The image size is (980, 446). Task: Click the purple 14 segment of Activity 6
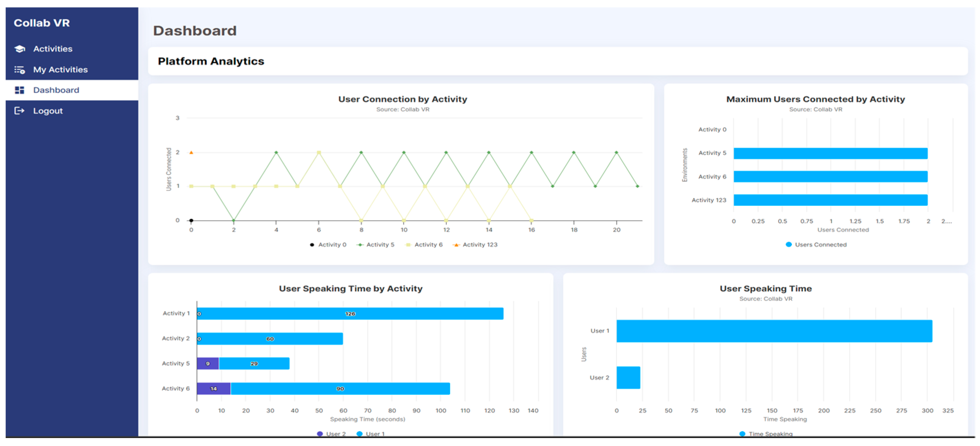214,388
